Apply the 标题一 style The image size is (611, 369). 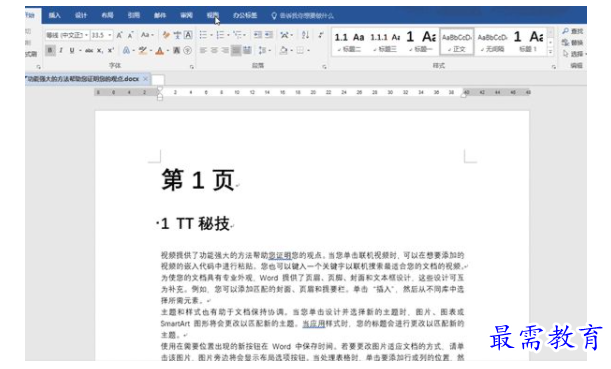421,41
